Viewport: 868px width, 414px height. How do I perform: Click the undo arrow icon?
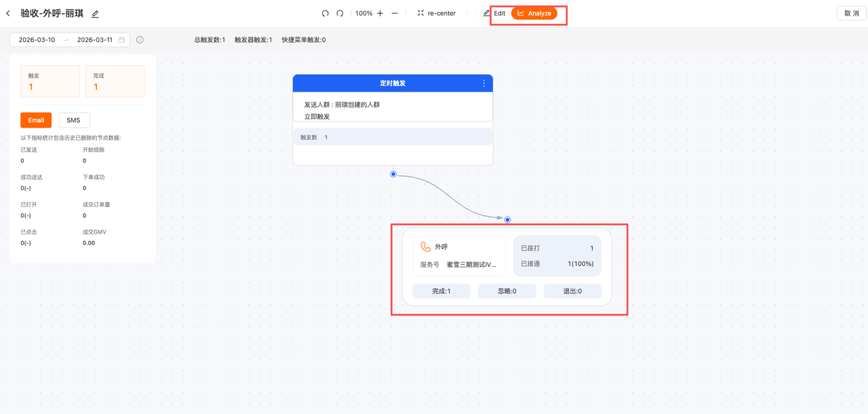click(x=325, y=14)
